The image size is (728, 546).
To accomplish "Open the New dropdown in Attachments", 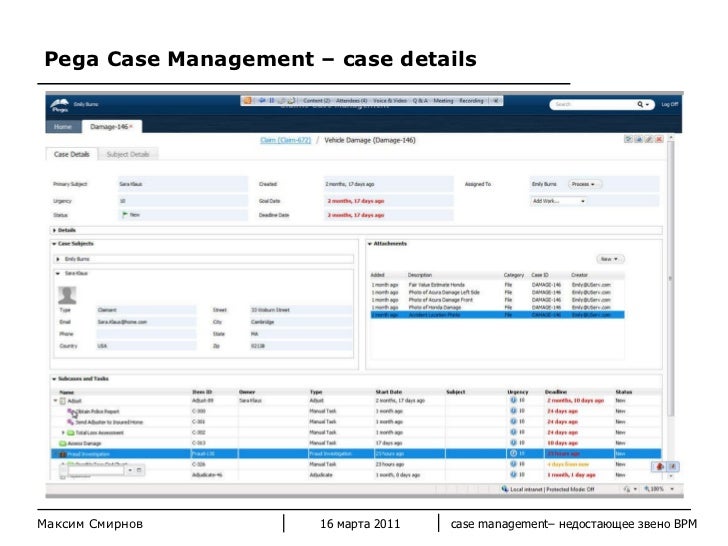I will pos(610,259).
